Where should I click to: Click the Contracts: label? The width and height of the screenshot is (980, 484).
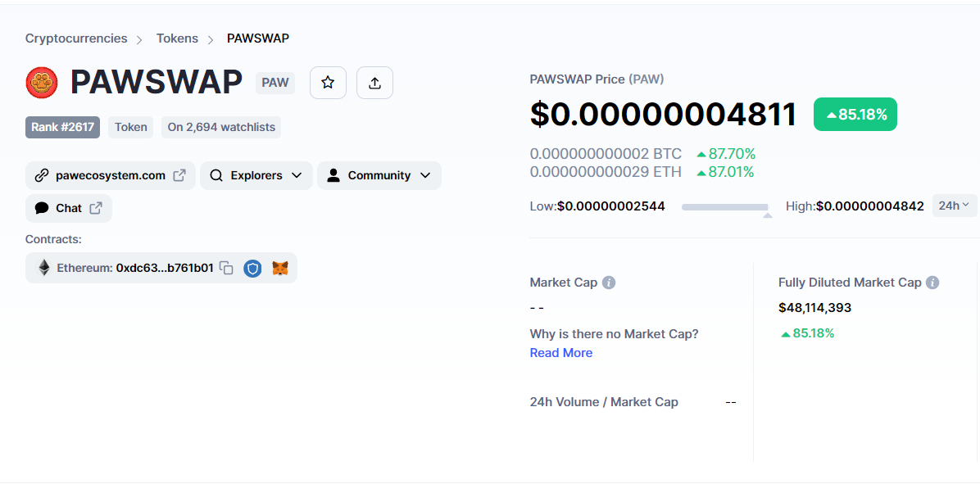pos(54,239)
